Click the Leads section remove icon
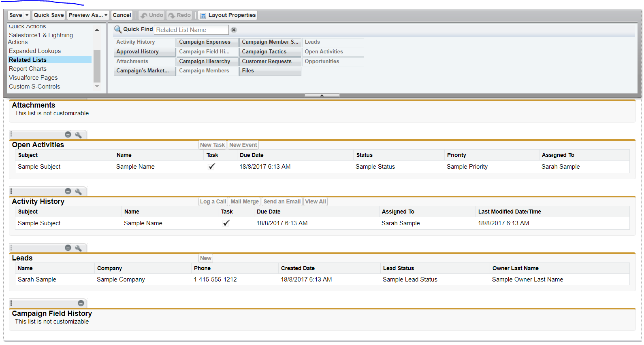Image resolution: width=644 pixels, height=345 pixels. 68,248
